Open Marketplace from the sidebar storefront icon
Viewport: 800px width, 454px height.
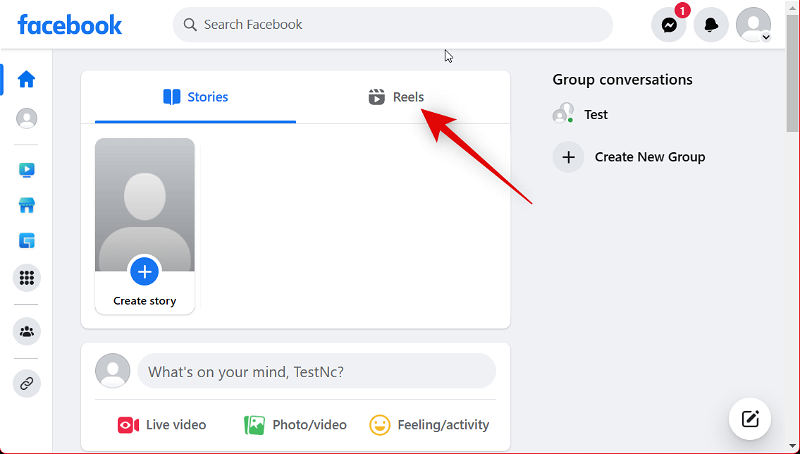[x=27, y=206]
